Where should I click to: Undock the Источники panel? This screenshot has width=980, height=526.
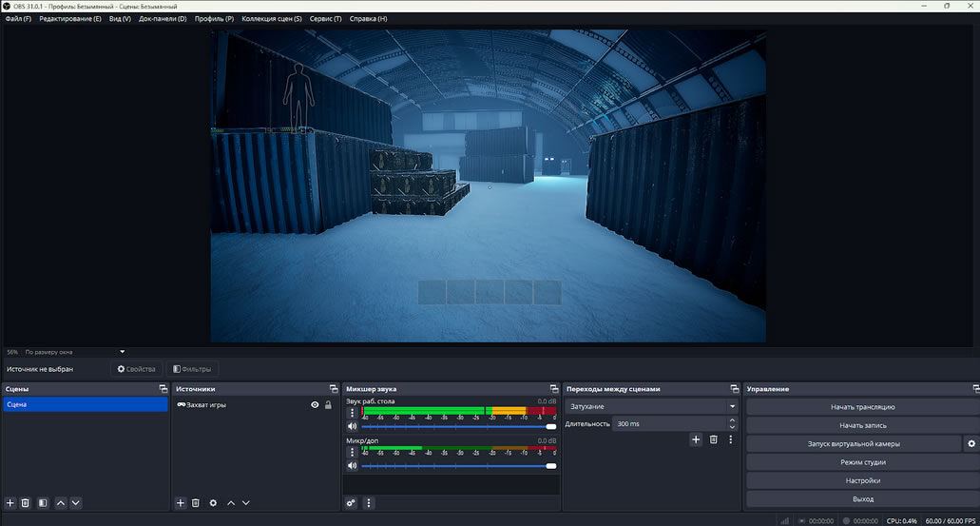click(x=334, y=389)
